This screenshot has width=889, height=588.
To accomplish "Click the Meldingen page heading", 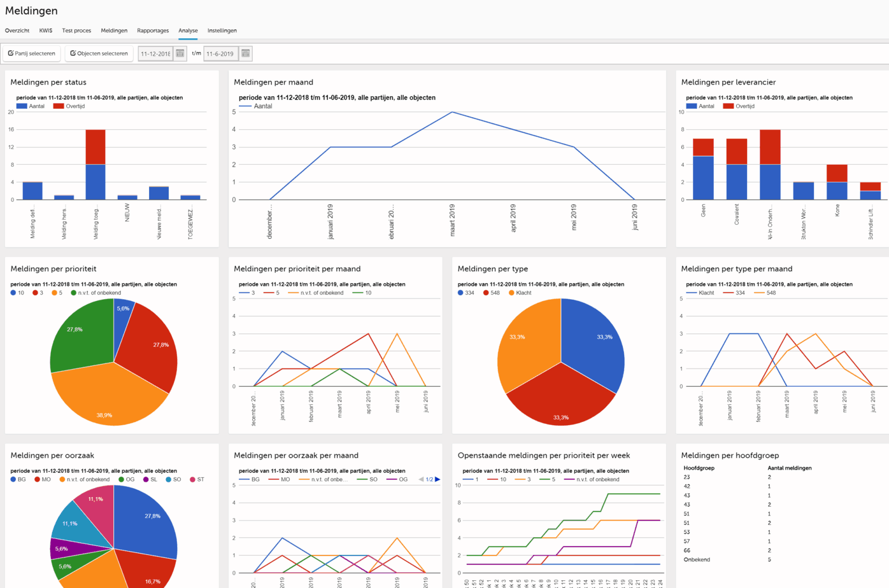I will pyautogui.click(x=31, y=11).
